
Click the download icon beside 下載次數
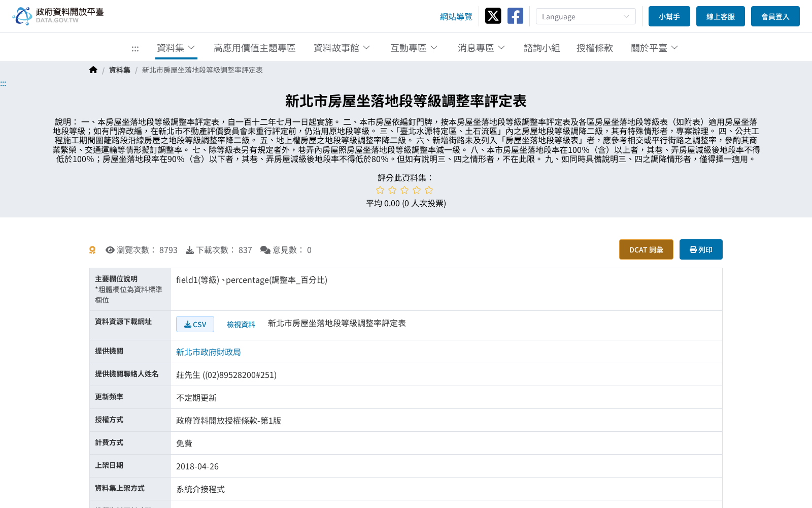pyautogui.click(x=190, y=250)
